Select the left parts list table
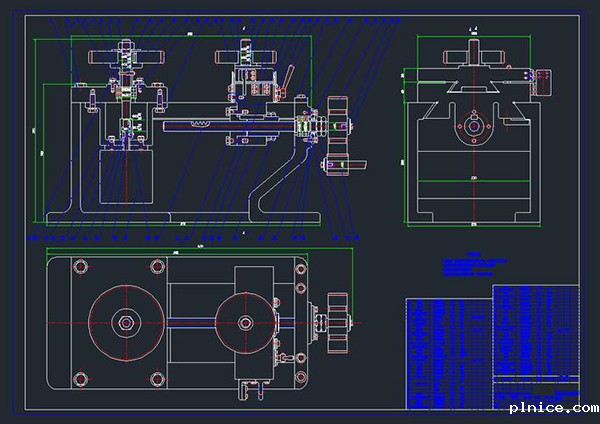 coord(448,352)
